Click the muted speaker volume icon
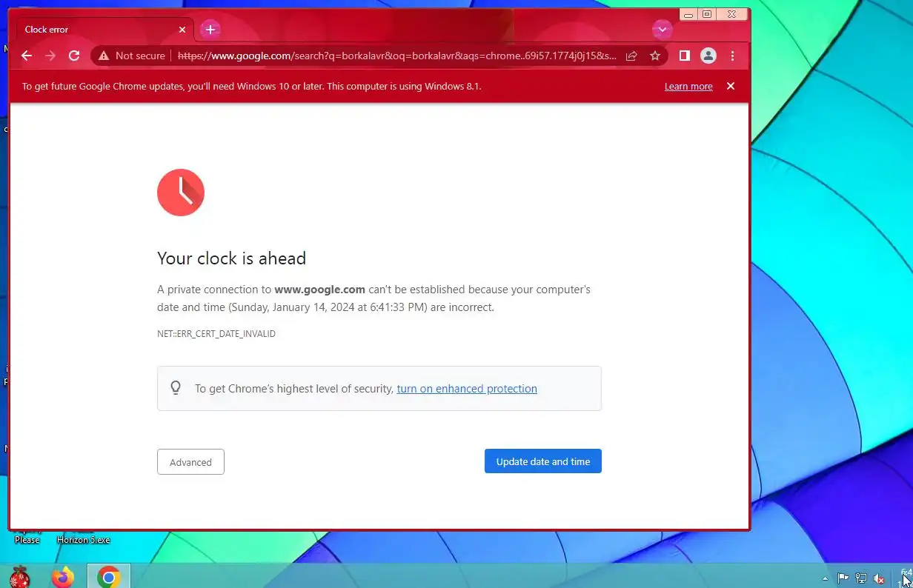Screen dimensions: 913x588 [879, 578]
